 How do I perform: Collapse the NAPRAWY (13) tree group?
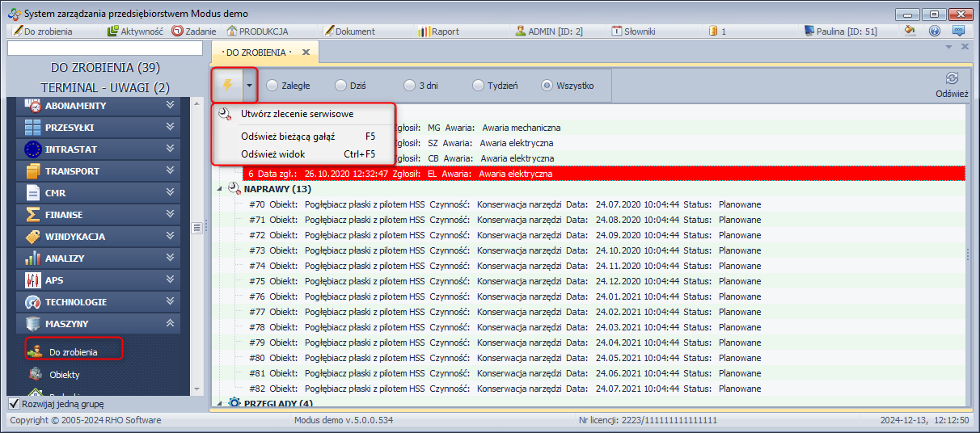pos(221,189)
